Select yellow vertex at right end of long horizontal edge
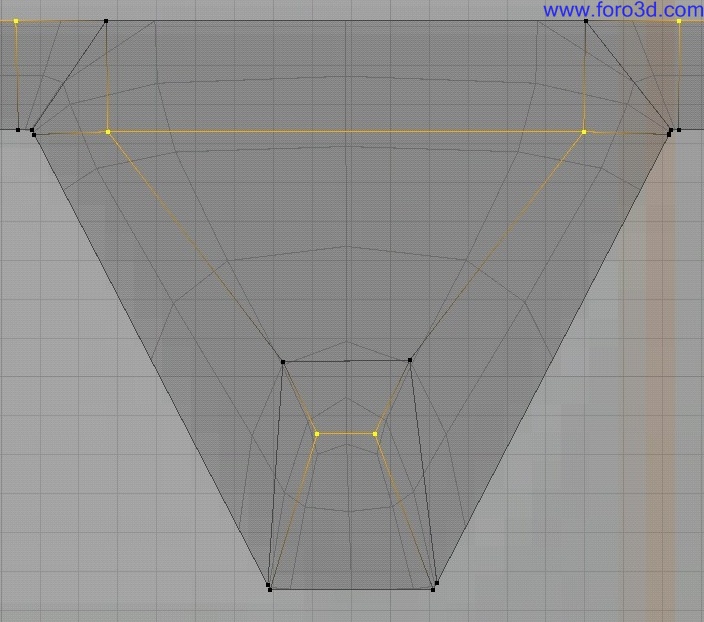 click(584, 132)
